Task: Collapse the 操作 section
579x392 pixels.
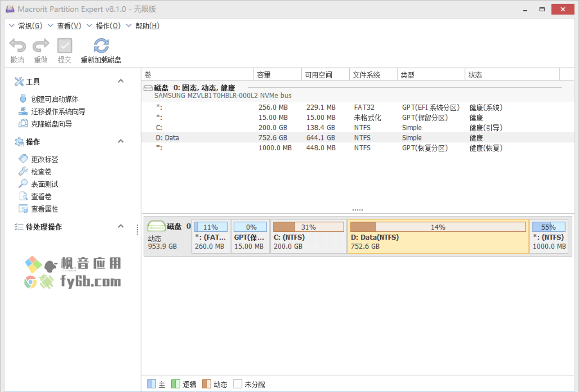Action: [x=121, y=141]
